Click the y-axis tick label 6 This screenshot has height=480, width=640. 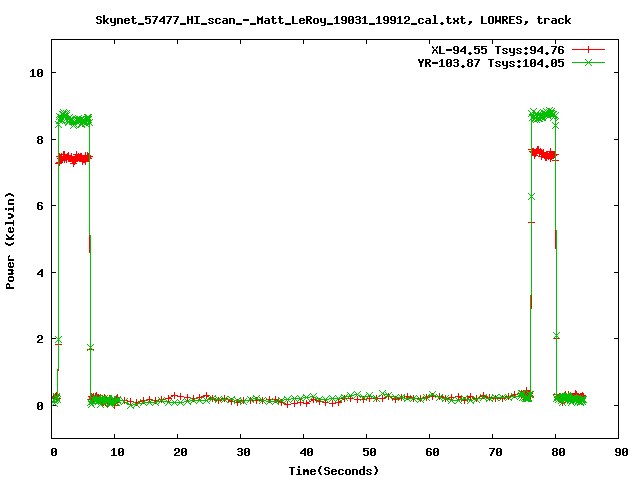point(40,206)
